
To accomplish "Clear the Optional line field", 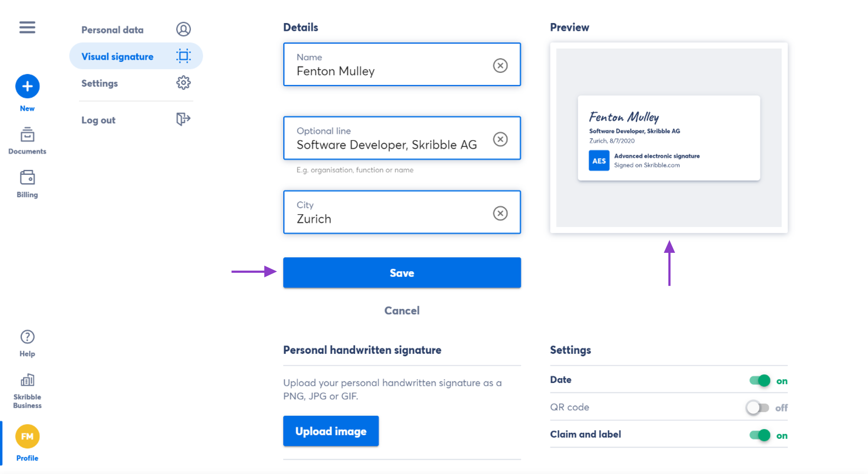I will (x=500, y=139).
